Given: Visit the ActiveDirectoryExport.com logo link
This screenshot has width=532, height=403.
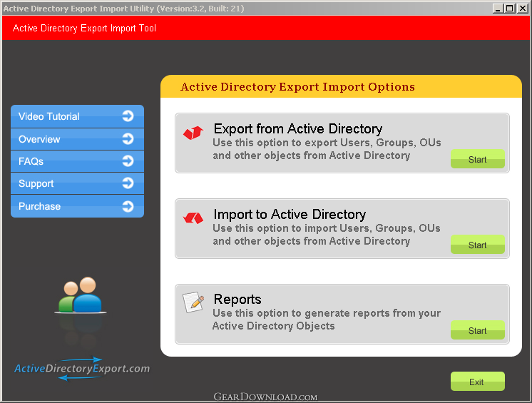Looking at the screenshot, I should tap(82, 369).
